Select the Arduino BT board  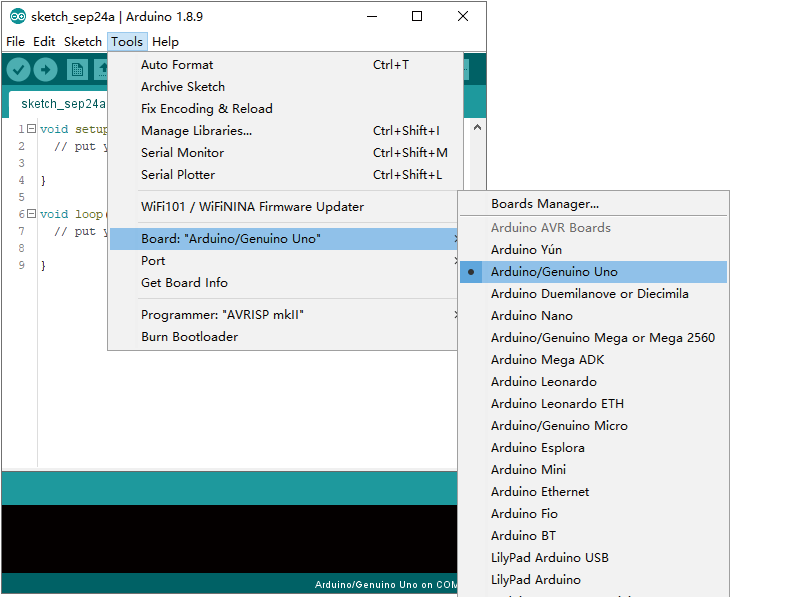pyautogui.click(x=594, y=536)
